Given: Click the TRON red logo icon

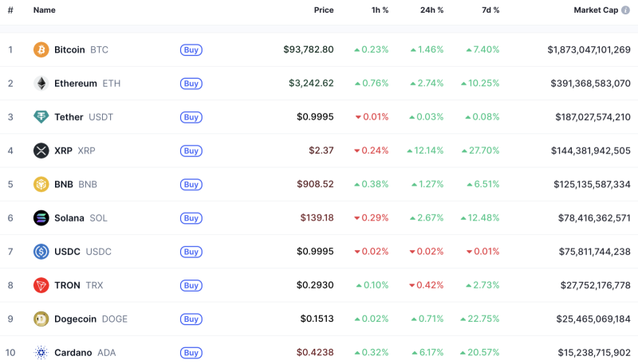Looking at the screenshot, I should click(41, 286).
